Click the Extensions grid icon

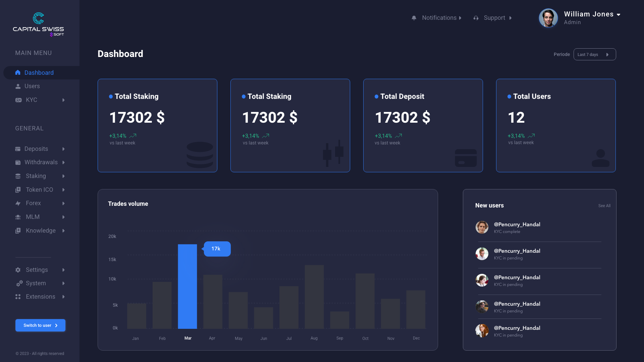18,297
